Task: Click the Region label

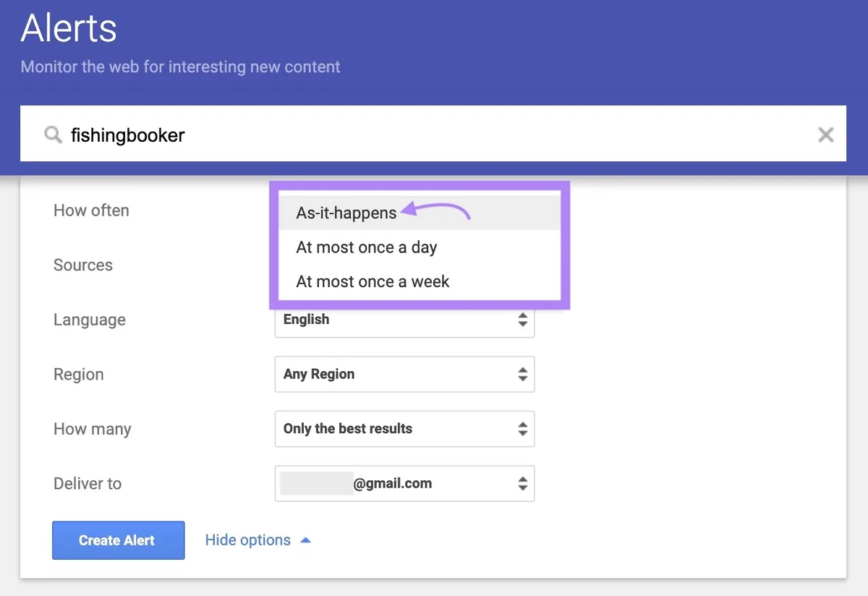Action: (79, 375)
